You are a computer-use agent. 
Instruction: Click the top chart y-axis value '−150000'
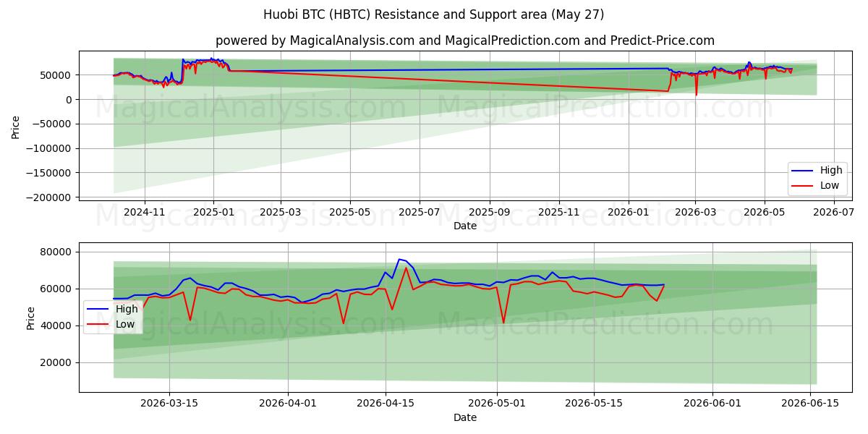point(49,173)
